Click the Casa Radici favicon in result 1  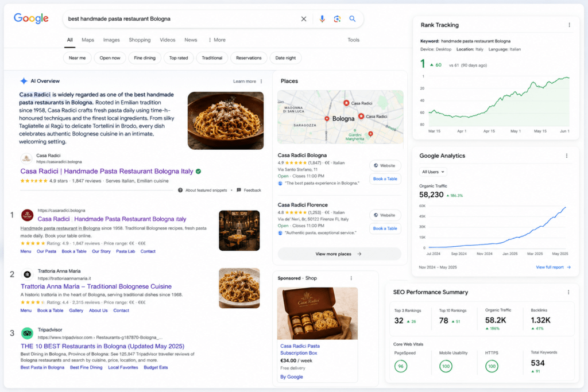pyautogui.click(x=28, y=215)
